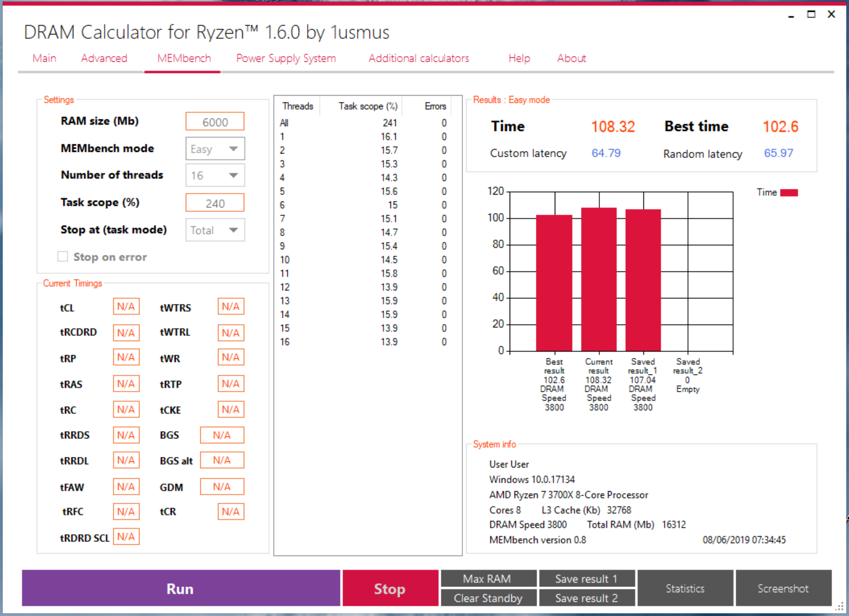Click the tCL timing field
This screenshot has width=849, height=616.
pos(126,306)
